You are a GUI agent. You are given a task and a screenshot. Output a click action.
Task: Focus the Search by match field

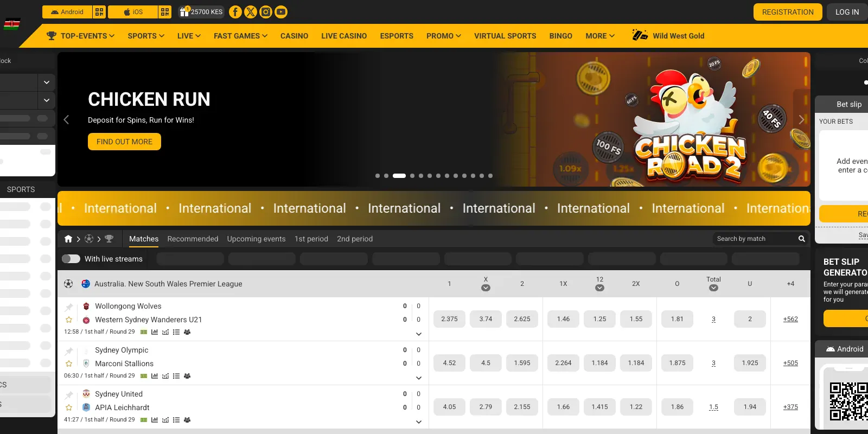tap(755, 239)
